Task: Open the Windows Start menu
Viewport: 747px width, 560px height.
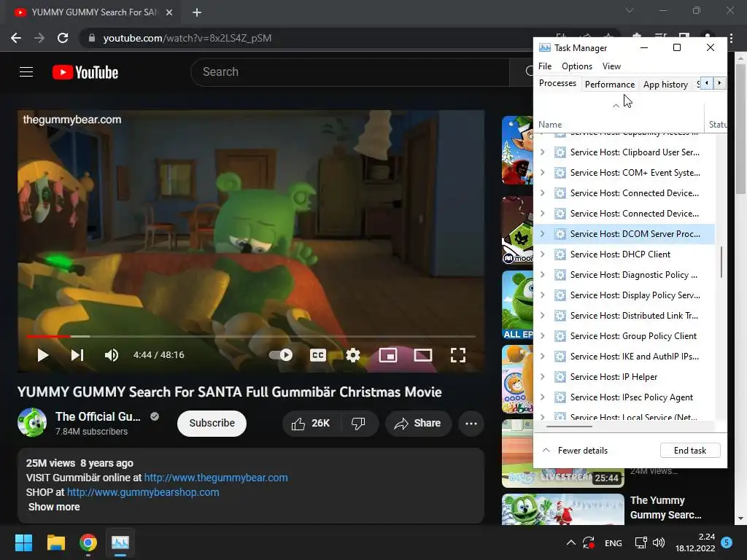Action: (23, 542)
